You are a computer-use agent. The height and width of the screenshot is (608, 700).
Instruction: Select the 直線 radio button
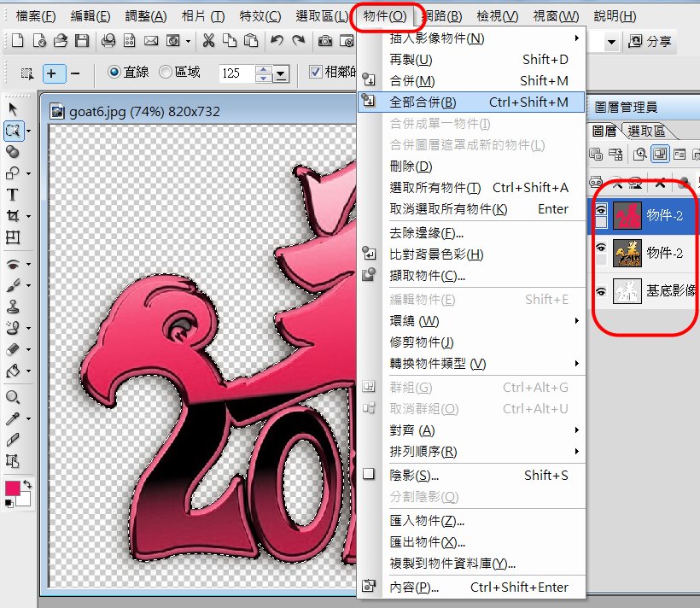[x=114, y=72]
